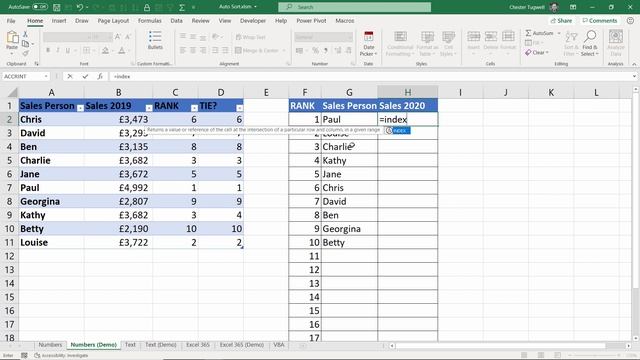Click the Undo arrow icon
640x360 pixels.
click(x=80, y=7)
